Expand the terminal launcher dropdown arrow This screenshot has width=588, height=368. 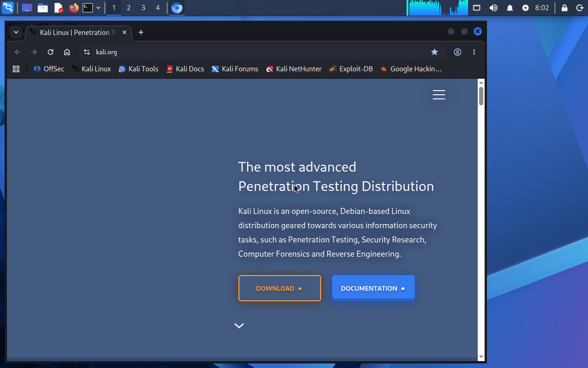98,8
